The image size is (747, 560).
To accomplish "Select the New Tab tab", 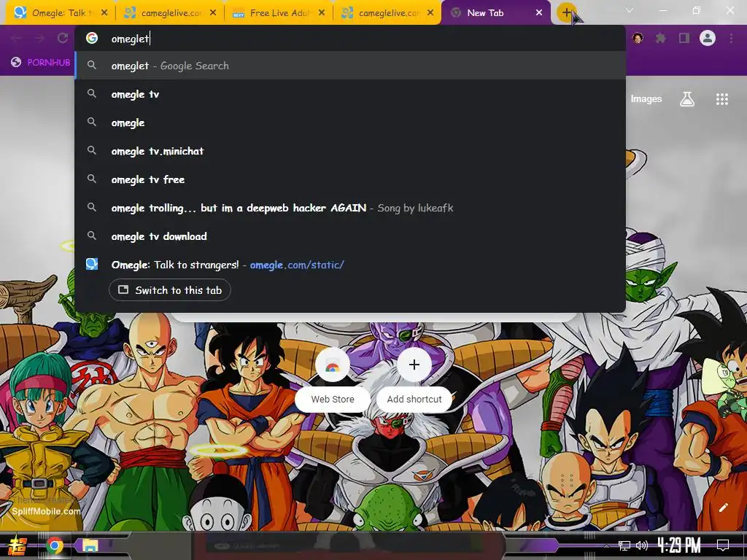I will click(495, 13).
